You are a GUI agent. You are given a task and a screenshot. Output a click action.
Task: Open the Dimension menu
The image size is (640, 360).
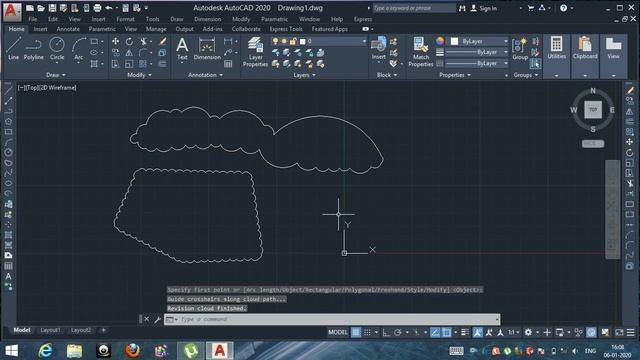[x=207, y=19]
